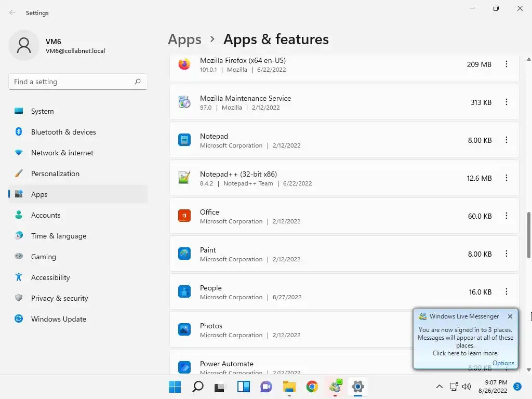The width and height of the screenshot is (532, 399).
Task: Click the Mozilla Maintenance Service icon
Action: pyautogui.click(x=184, y=102)
